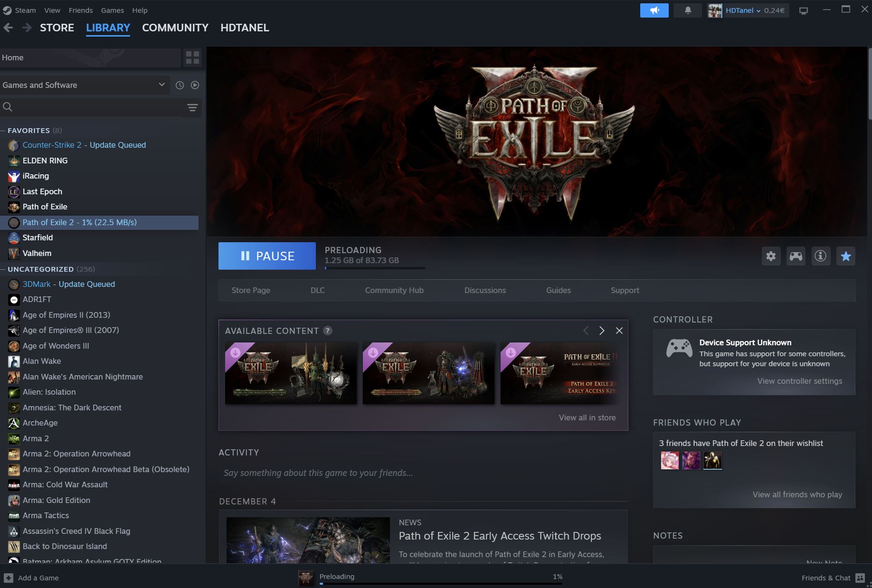Open Twitch Drops news article title
Viewport: 872px width, 588px height.
500,536
